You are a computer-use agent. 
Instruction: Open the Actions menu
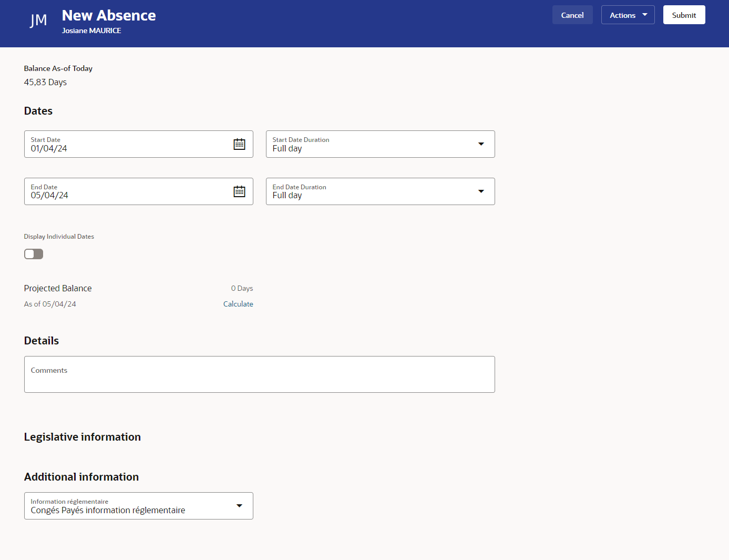tap(628, 15)
